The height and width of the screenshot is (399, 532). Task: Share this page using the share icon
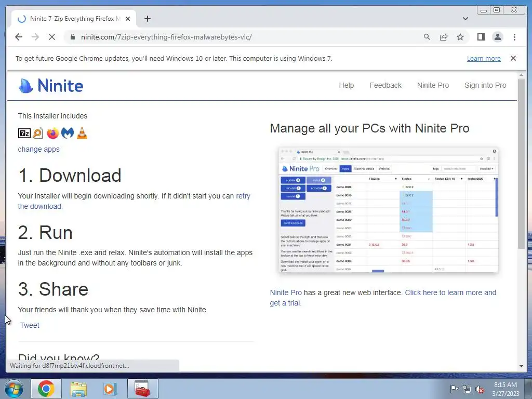[444, 37]
